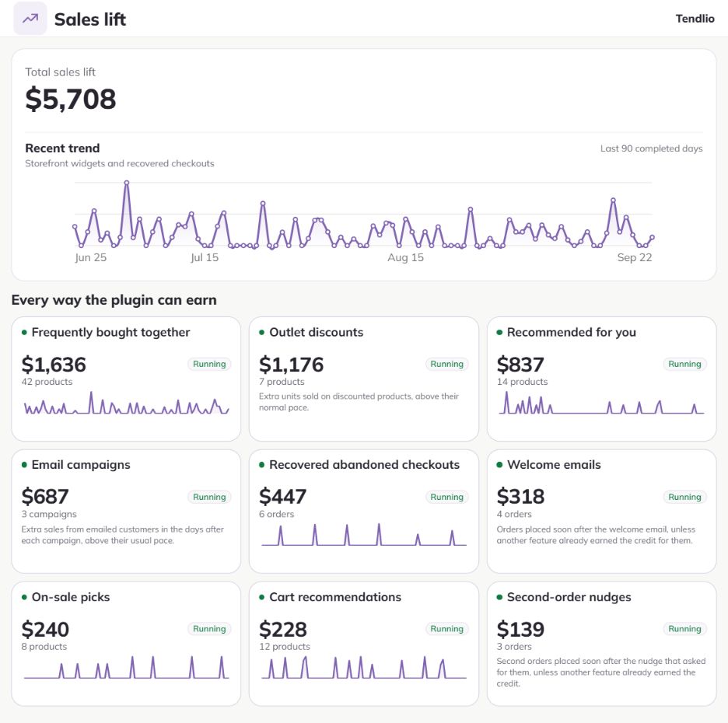This screenshot has width=728, height=723.
Task: Click 'Last 90 completed days' label
Action: point(652,148)
